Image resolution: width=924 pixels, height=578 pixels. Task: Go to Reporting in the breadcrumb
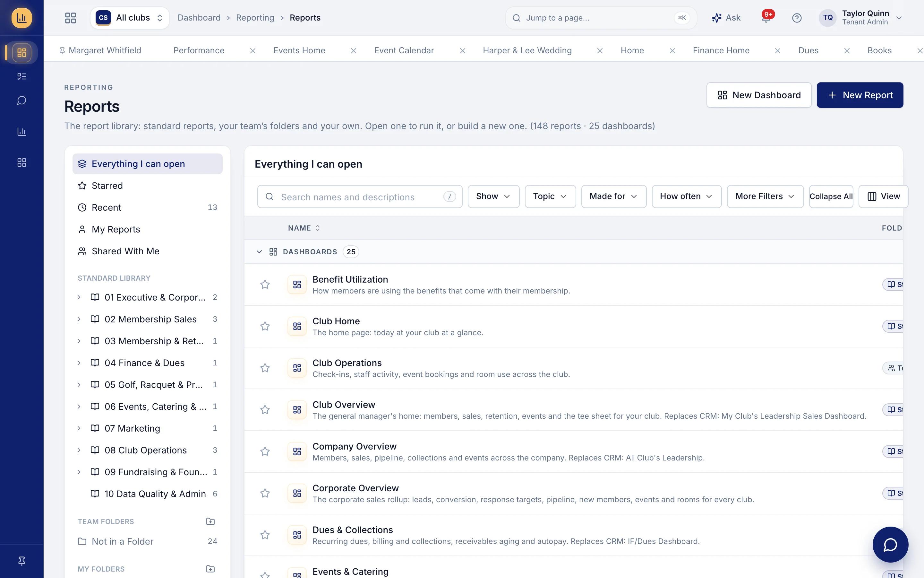(255, 18)
